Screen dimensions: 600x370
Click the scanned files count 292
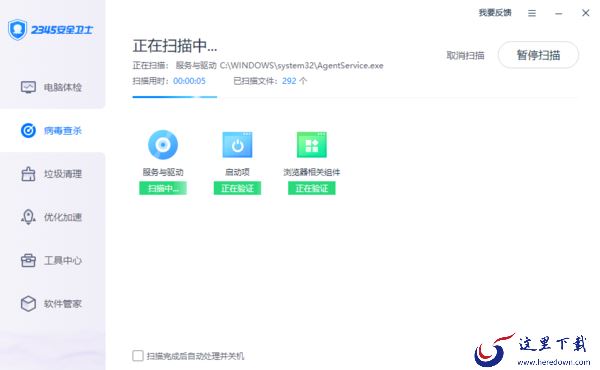click(289, 81)
